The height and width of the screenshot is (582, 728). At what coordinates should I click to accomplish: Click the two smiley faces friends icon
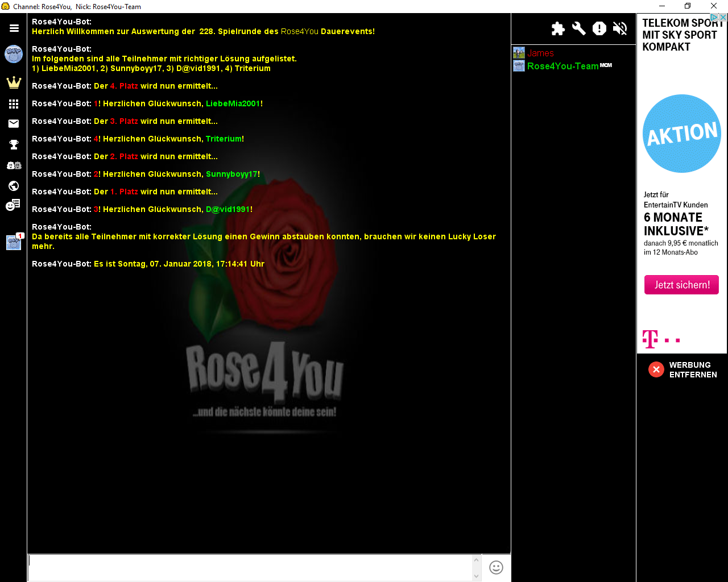coord(14,165)
